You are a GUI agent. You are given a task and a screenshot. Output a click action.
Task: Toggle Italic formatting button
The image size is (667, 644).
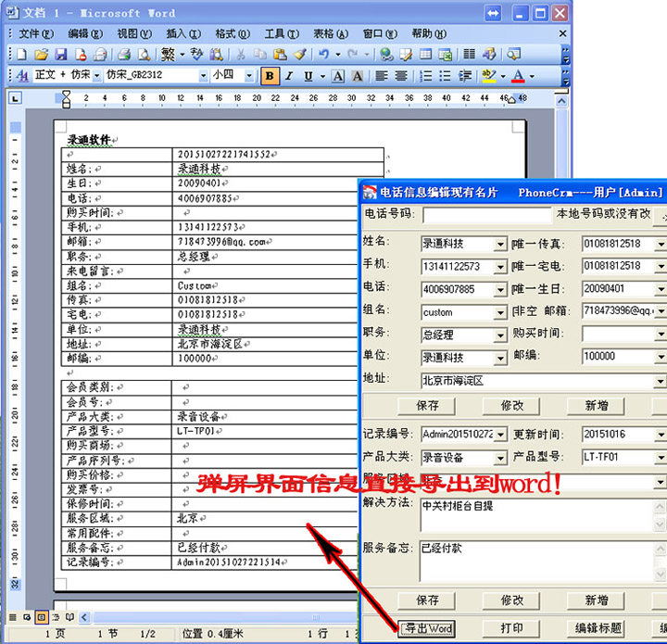pyautogui.click(x=289, y=76)
